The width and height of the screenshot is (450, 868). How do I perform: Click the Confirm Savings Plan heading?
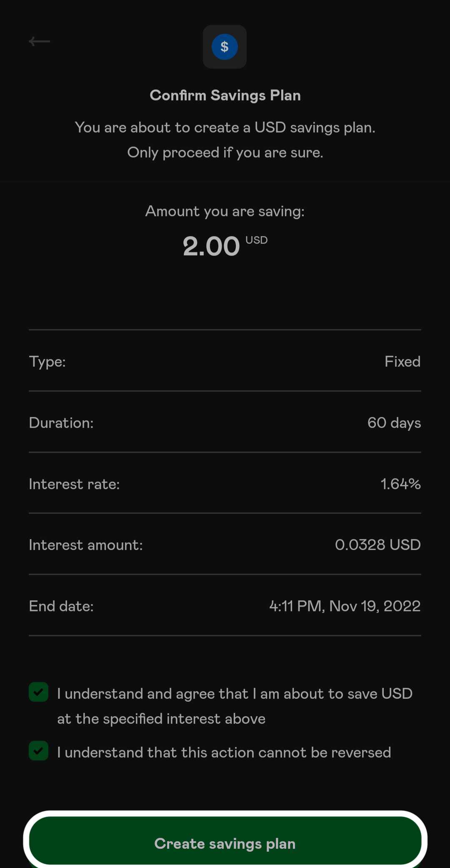(225, 95)
